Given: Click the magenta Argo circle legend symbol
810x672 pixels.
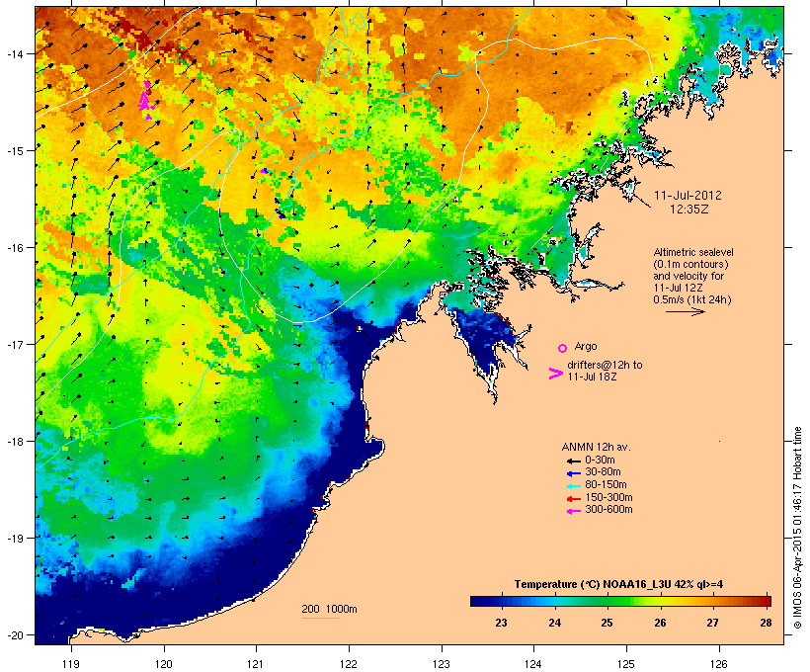Looking at the screenshot, I should [563, 348].
